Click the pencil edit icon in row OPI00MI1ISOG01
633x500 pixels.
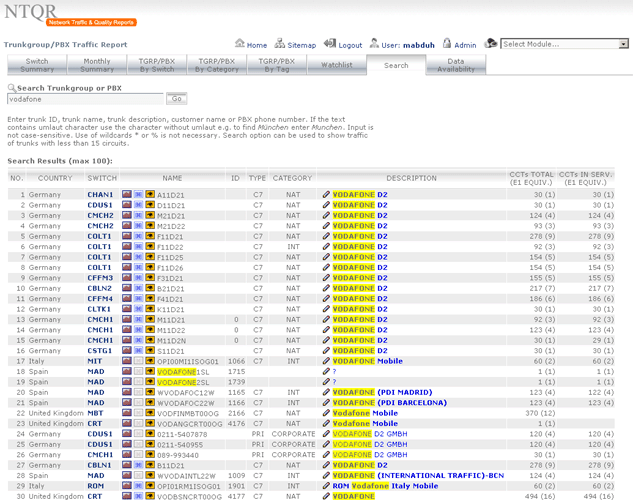[x=325, y=361]
